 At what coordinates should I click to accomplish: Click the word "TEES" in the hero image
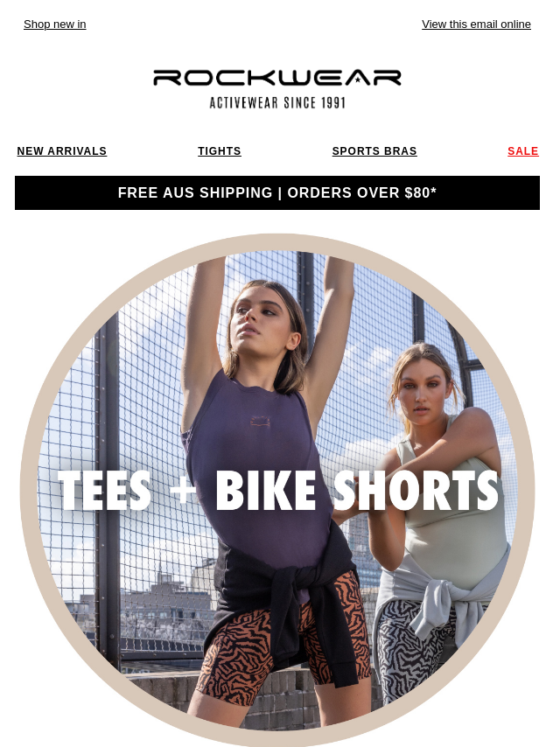[104, 491]
